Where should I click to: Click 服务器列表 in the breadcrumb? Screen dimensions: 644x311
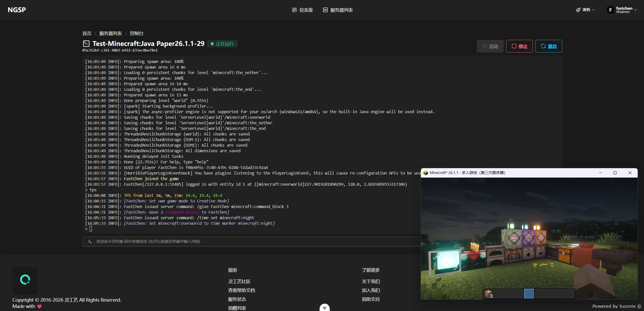click(110, 33)
